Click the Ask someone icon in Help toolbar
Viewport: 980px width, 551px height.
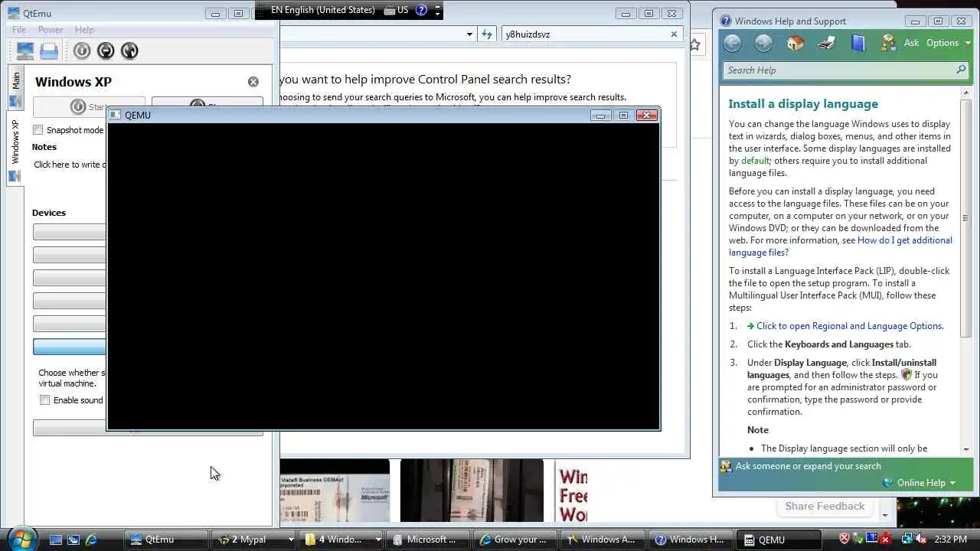click(888, 43)
